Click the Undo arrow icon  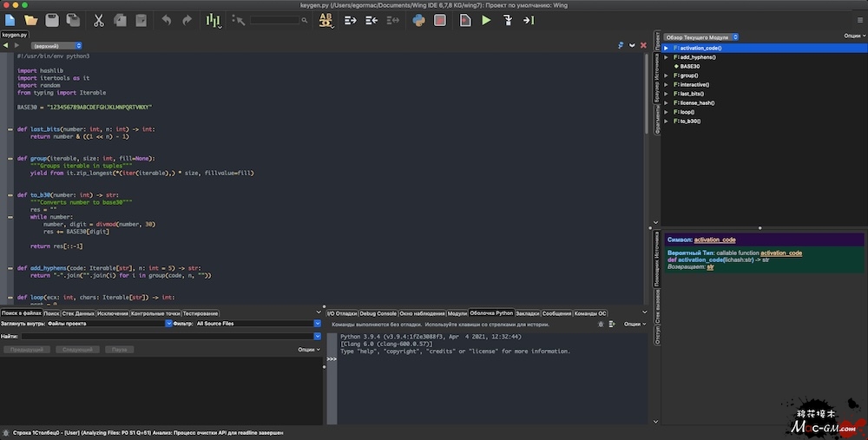(x=166, y=19)
